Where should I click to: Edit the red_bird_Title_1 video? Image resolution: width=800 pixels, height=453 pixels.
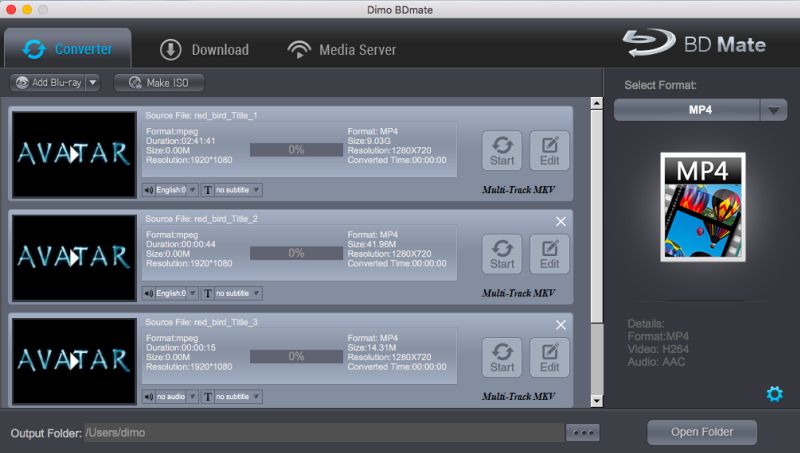click(x=549, y=150)
